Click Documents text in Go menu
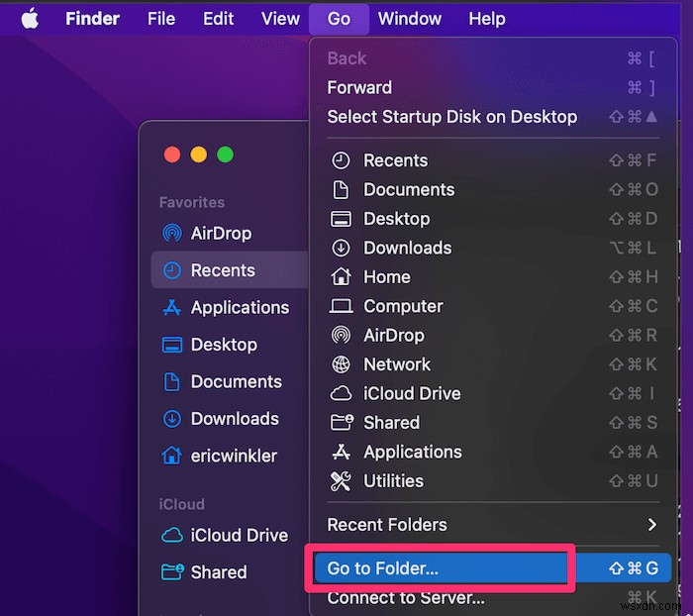Image resolution: width=693 pixels, height=616 pixels. pos(409,190)
